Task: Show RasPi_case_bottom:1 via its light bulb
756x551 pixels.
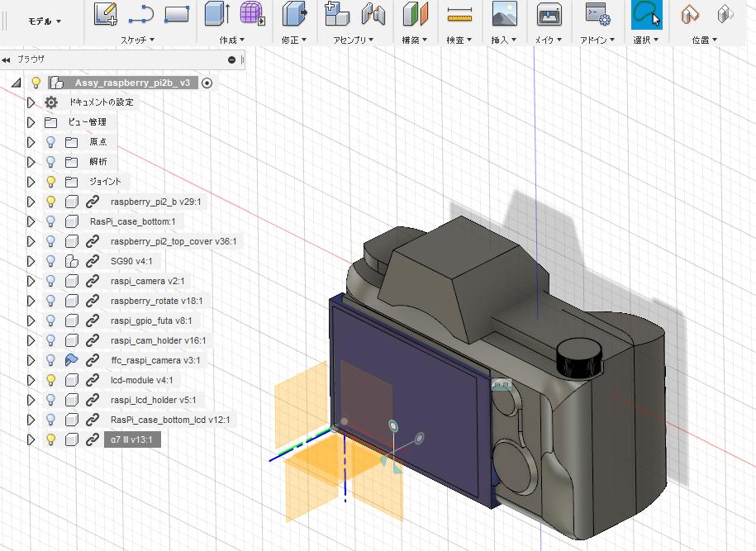Action: coord(50,221)
